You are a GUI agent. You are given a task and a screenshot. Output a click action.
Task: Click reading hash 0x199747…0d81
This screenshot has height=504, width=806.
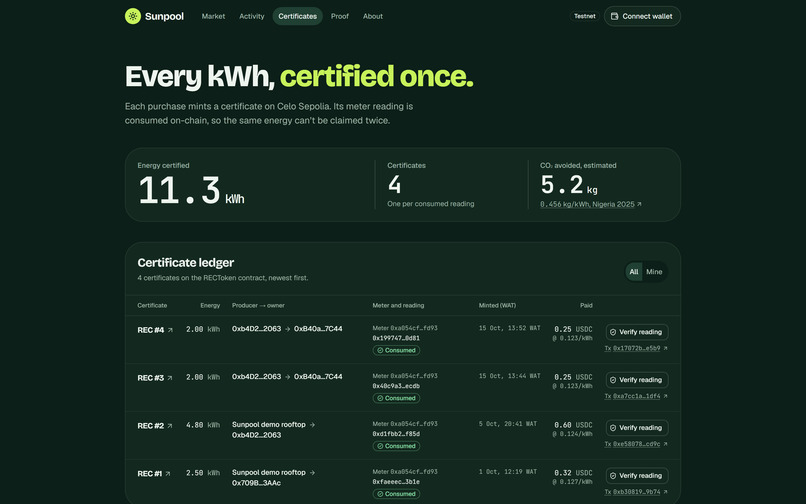pos(396,338)
